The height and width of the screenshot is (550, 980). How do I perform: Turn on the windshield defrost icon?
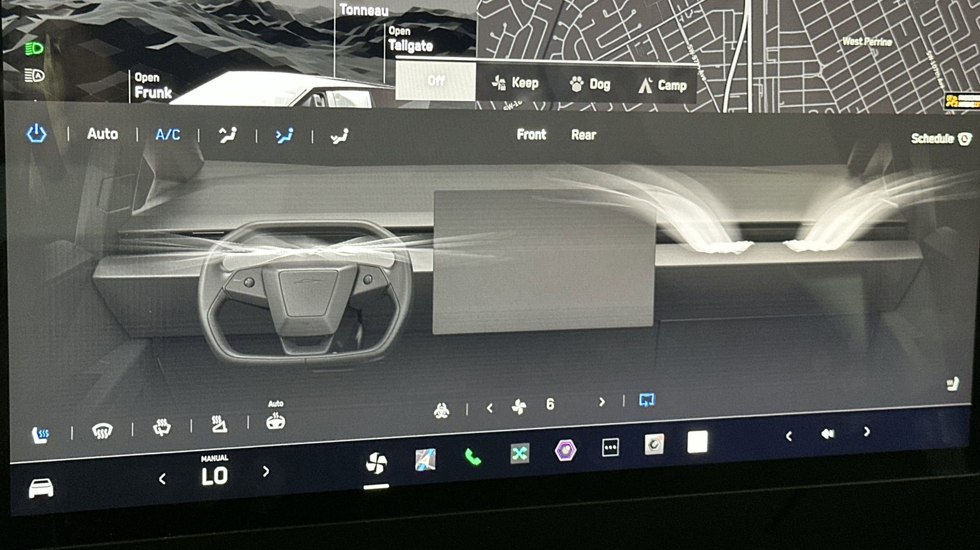(x=102, y=431)
